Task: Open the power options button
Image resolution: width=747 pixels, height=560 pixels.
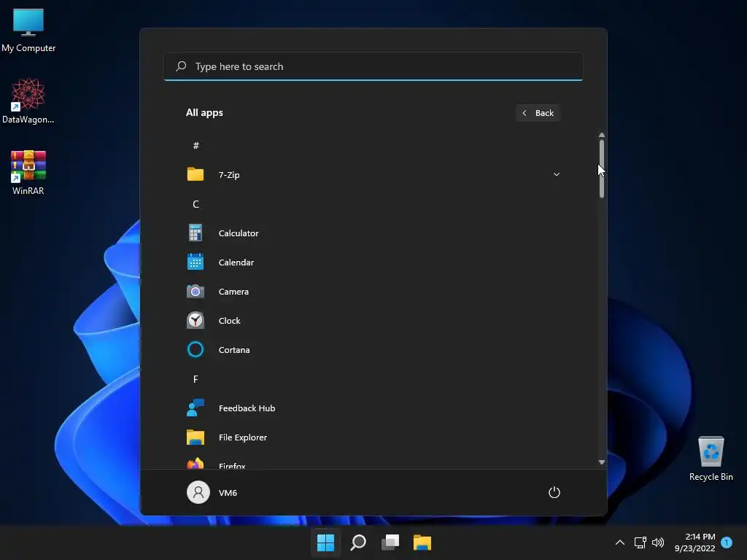Action: 554,492
